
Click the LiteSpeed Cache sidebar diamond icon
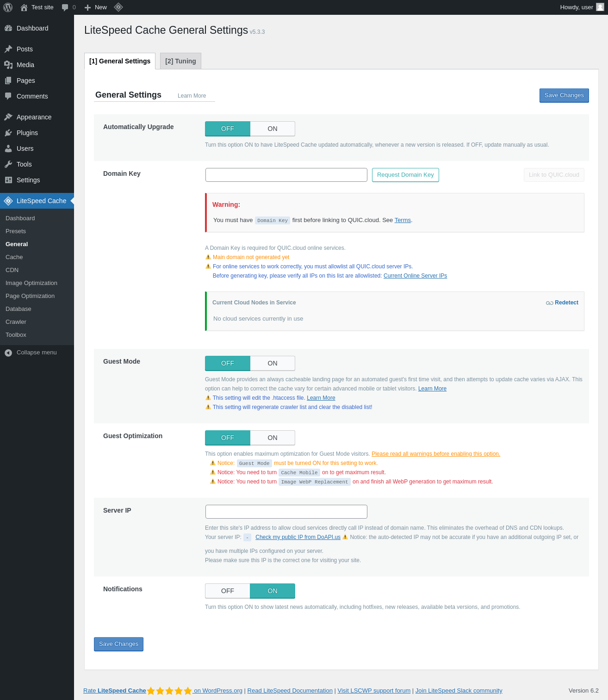pyautogui.click(x=8, y=201)
